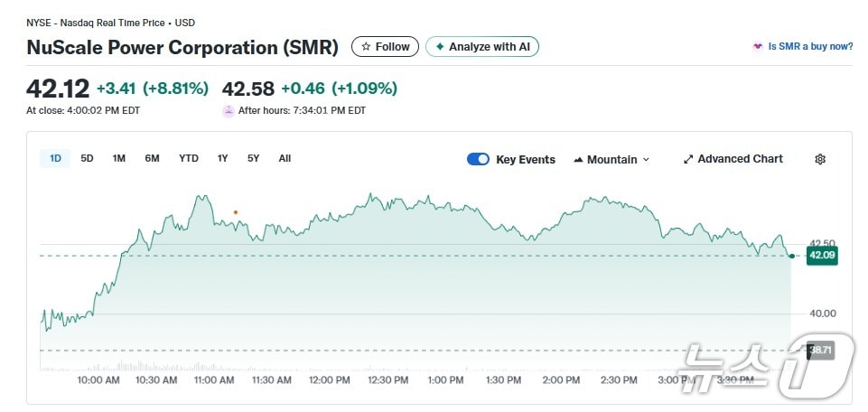Image resolution: width=868 pixels, height=412 pixels.
Task: Click the orange key event dot
Action: coord(236,212)
